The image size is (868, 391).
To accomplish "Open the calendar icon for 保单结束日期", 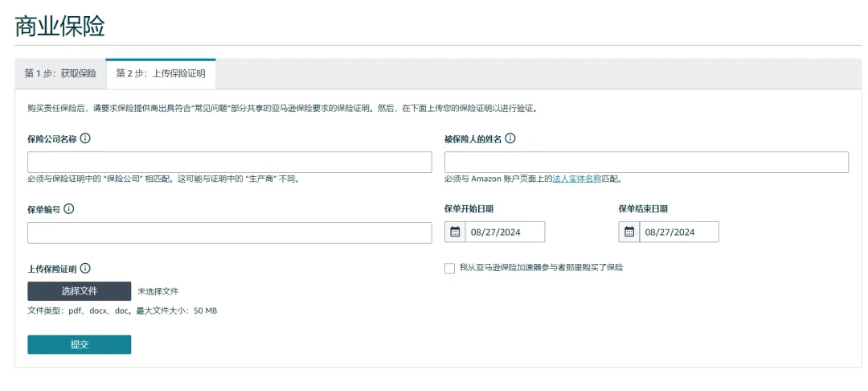I will coord(629,233).
